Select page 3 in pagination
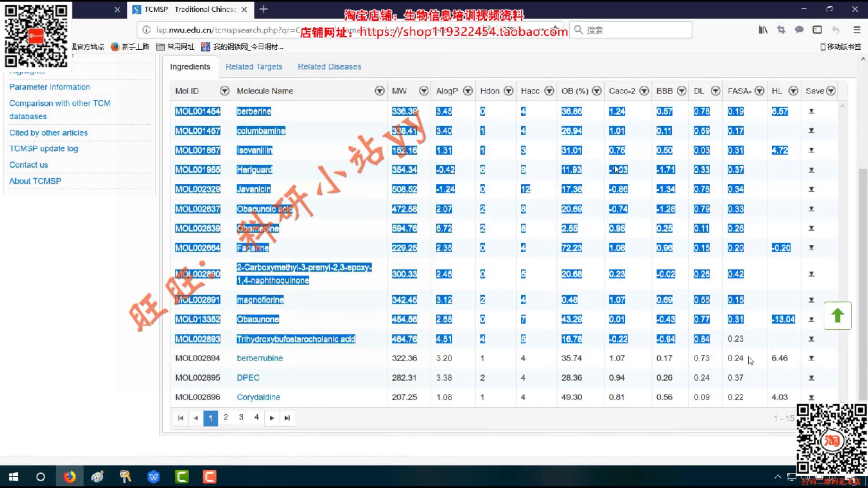Viewport: 868px width, 488px height. [241, 417]
